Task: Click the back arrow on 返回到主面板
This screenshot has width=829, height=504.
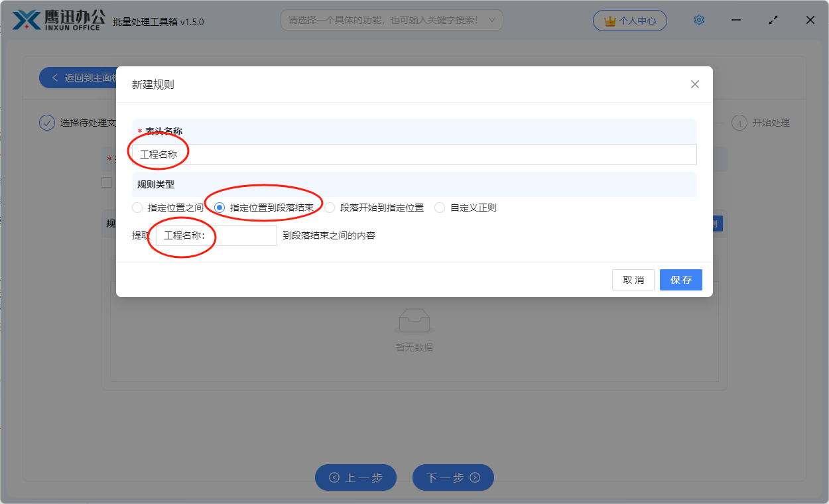Action: click(x=54, y=77)
